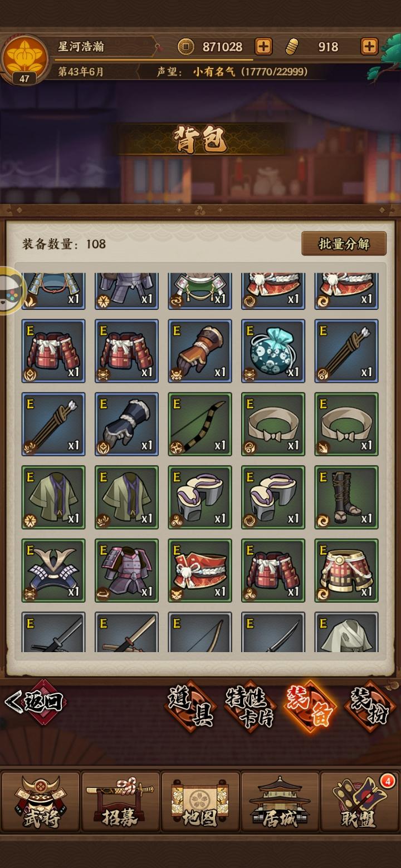Tap the plus icon beside copper coins
401x868 pixels.
click(x=263, y=47)
